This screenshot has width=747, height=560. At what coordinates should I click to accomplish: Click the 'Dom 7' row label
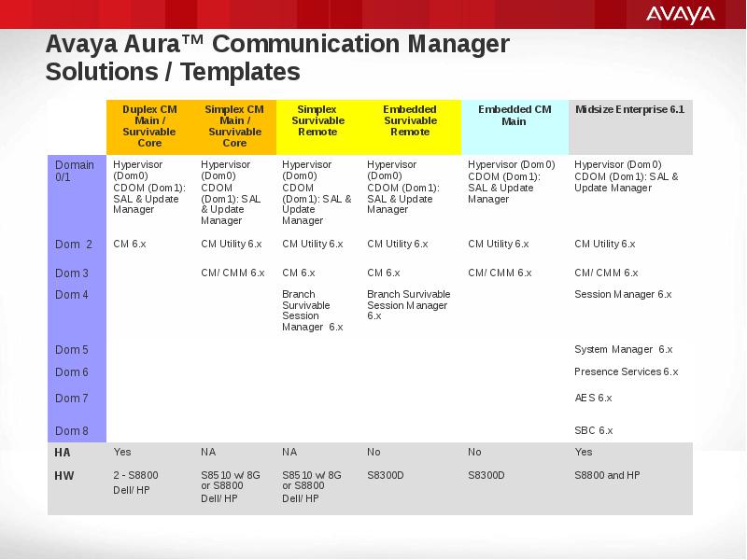tap(72, 399)
